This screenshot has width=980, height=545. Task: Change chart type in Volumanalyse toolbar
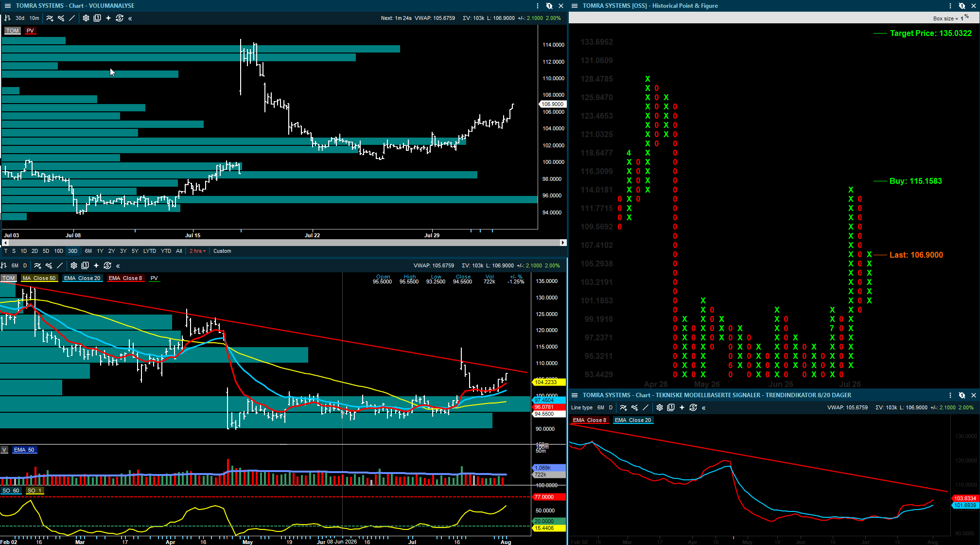[7, 18]
